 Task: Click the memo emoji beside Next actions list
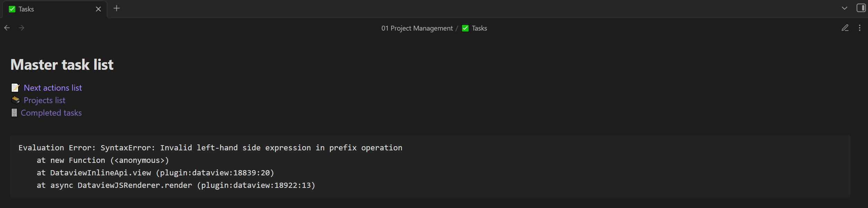(15, 88)
